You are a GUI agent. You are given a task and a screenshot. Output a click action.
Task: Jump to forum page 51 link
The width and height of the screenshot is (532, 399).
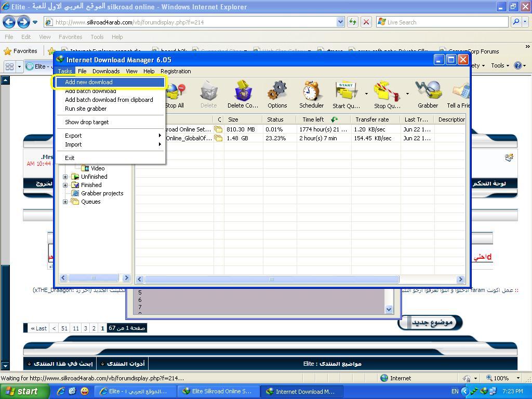pos(64,328)
